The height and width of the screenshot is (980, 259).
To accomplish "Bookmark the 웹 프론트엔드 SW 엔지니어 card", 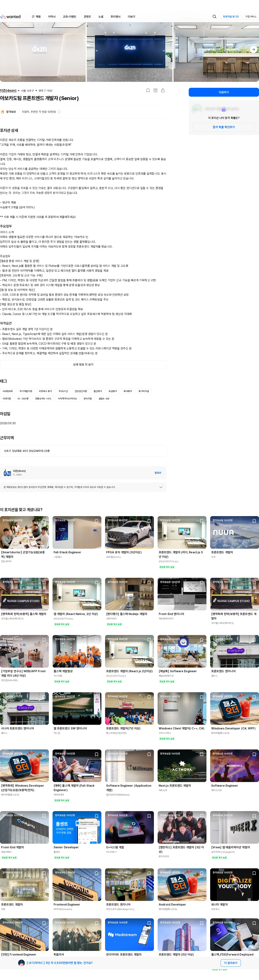I will (97, 697).
